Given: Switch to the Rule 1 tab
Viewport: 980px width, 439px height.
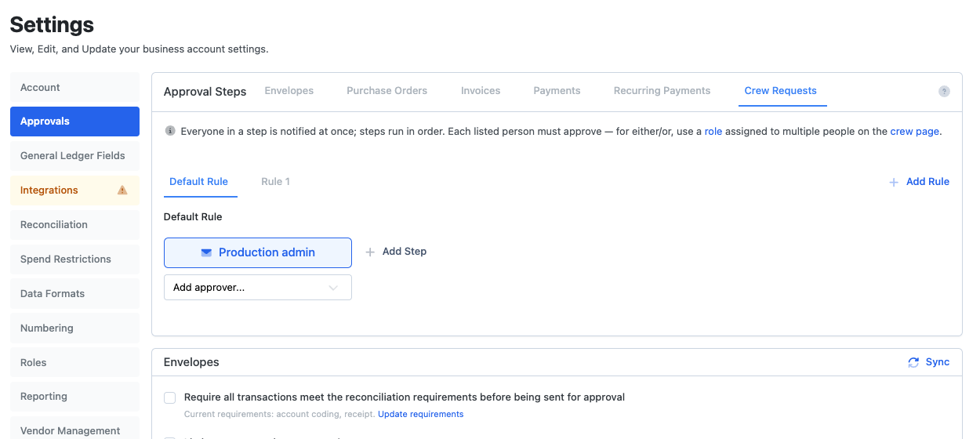Looking at the screenshot, I should tap(275, 182).
